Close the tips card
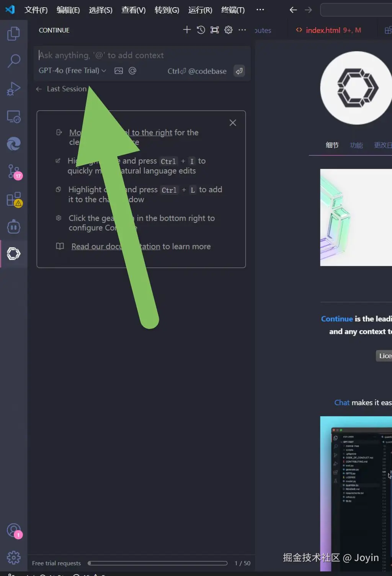Viewport: 392px width, 576px height. click(233, 123)
